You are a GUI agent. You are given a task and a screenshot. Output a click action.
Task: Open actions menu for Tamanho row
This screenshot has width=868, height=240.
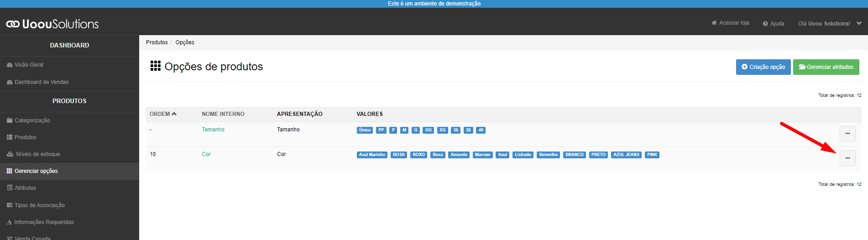coord(847,134)
